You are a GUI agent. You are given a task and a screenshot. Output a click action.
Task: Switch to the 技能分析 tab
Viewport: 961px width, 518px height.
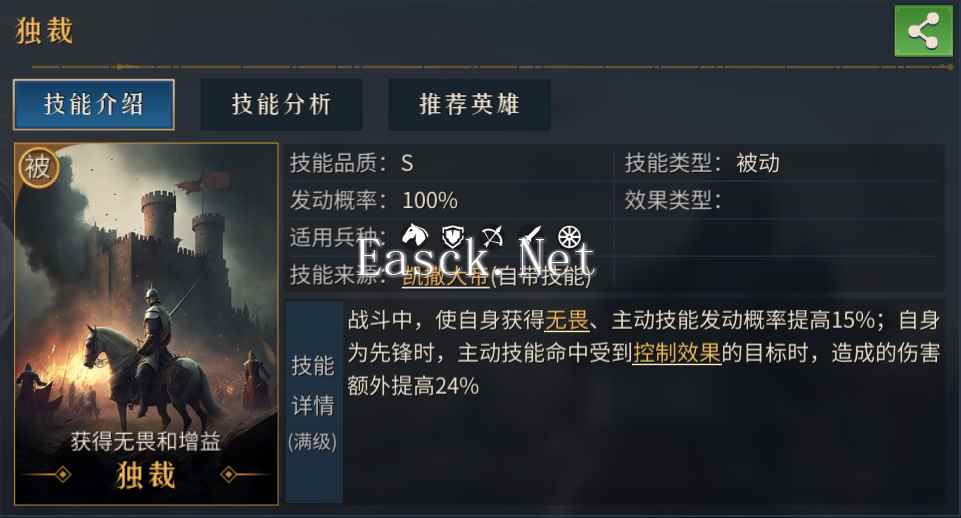coord(281,104)
